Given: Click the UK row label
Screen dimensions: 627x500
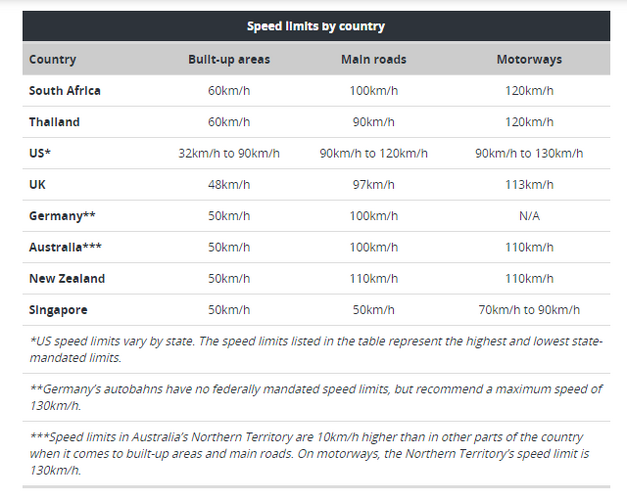Looking at the screenshot, I should pos(37,184).
